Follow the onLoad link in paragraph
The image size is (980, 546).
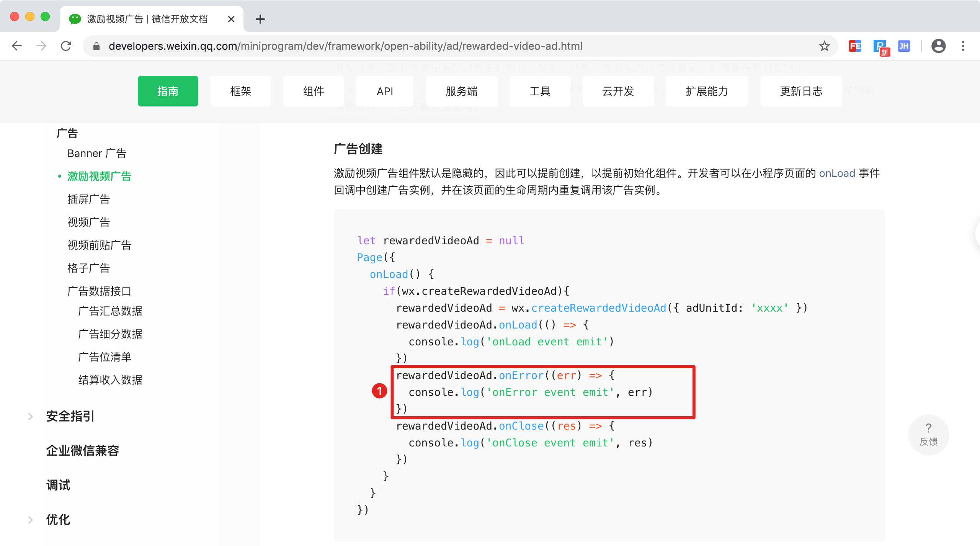[837, 173]
